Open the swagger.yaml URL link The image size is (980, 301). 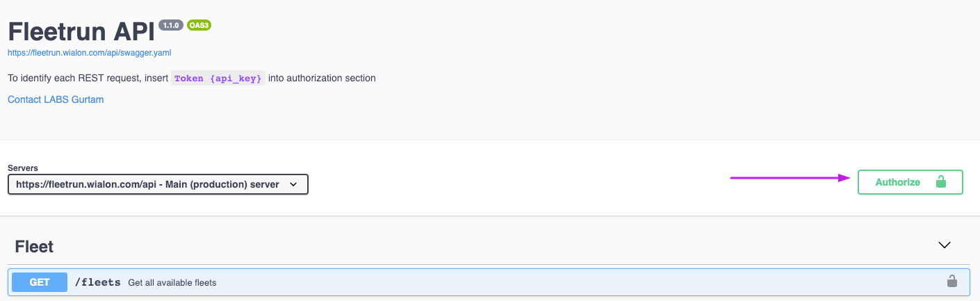point(89,52)
